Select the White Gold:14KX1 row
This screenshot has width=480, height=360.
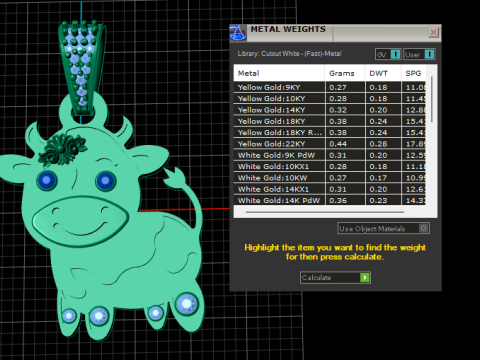point(330,189)
